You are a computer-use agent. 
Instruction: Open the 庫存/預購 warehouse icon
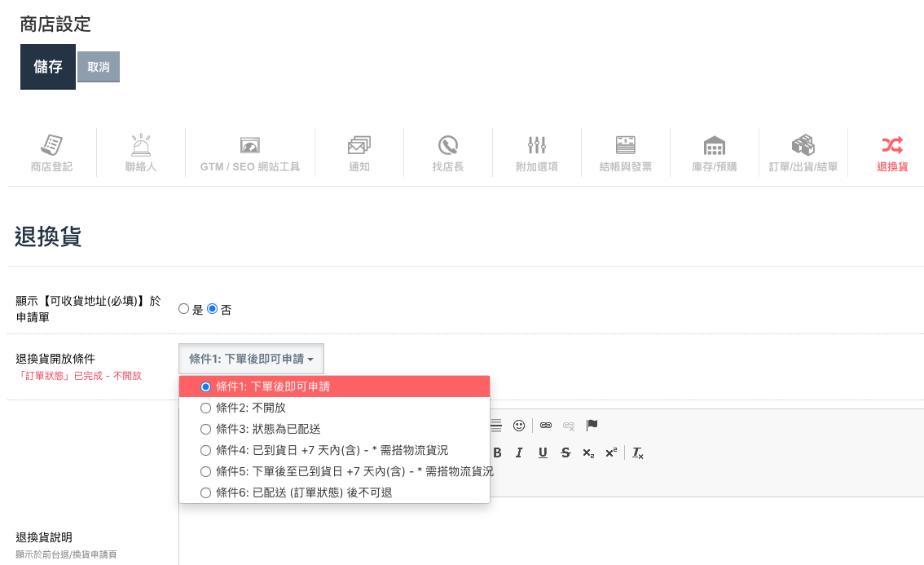click(715, 145)
